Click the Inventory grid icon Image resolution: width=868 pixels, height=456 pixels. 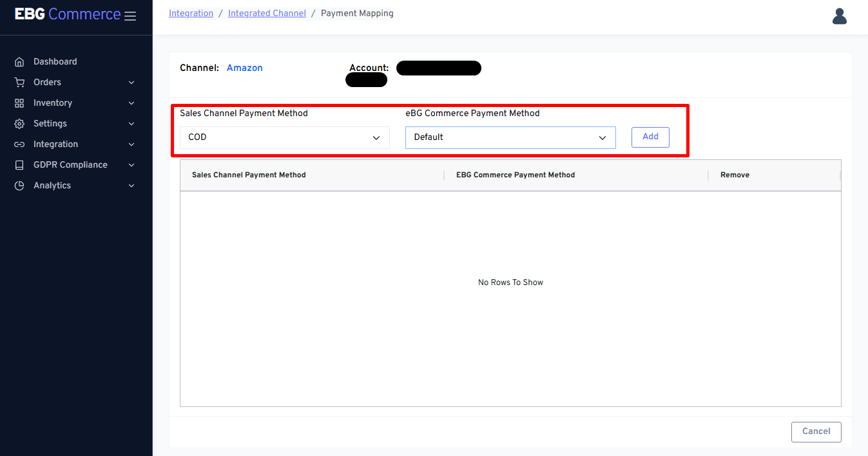coord(19,103)
